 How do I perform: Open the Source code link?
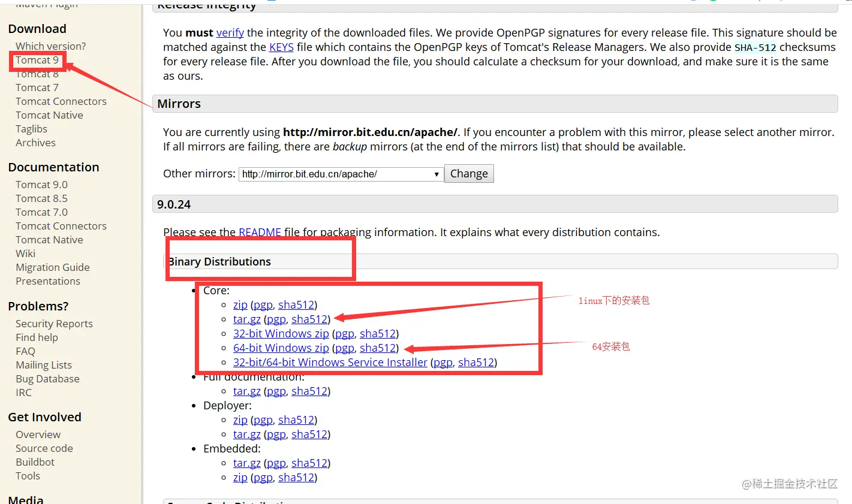[x=44, y=448]
